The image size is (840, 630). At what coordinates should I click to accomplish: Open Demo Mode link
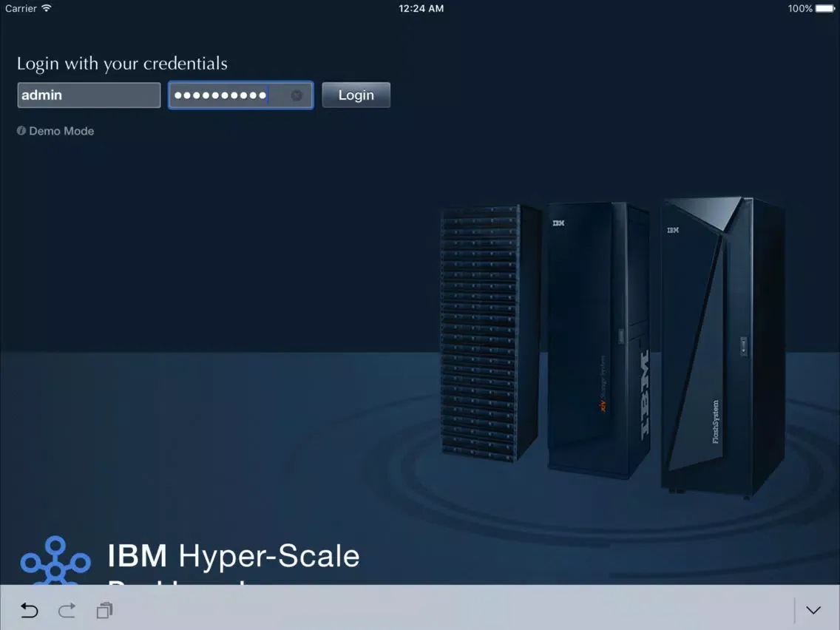coord(61,131)
